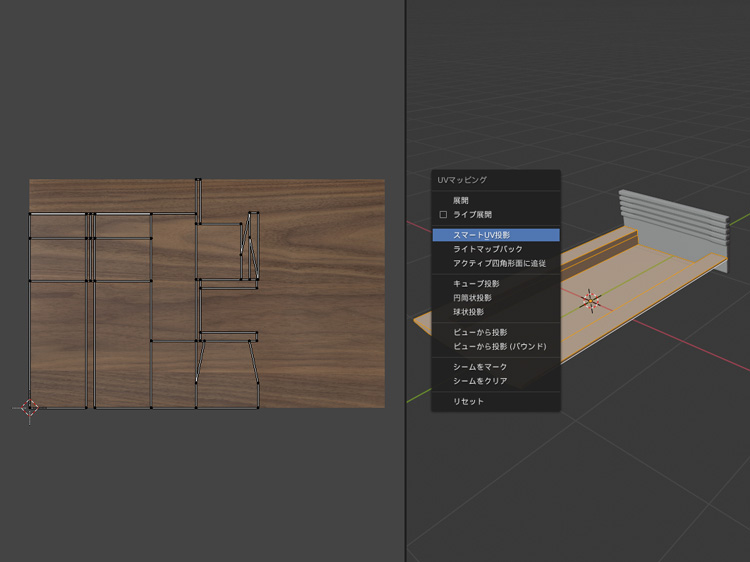Click the 3D cursor at the object origin
Viewport: 750px width, 562px height.
[590, 299]
